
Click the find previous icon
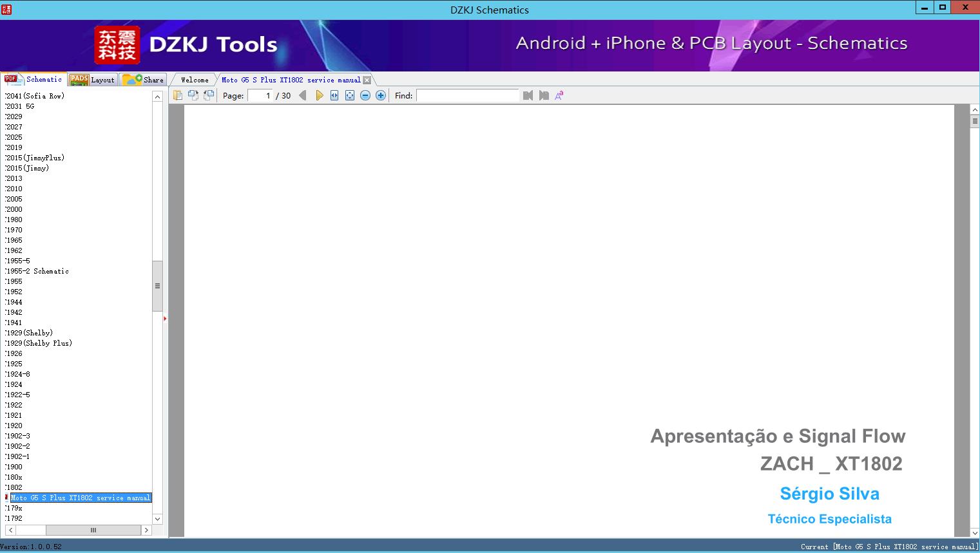[528, 95]
